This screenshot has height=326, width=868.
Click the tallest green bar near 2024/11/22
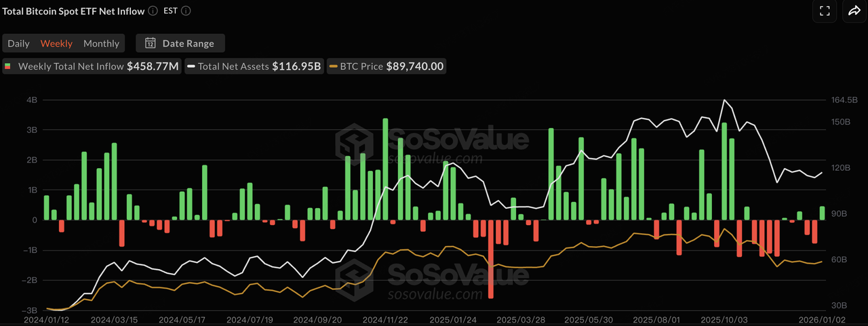click(385, 169)
